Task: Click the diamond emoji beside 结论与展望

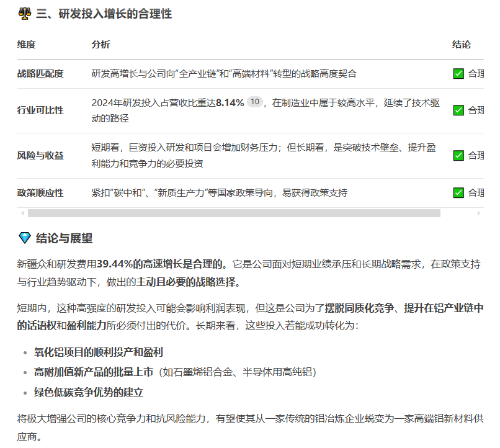Action: [x=25, y=238]
